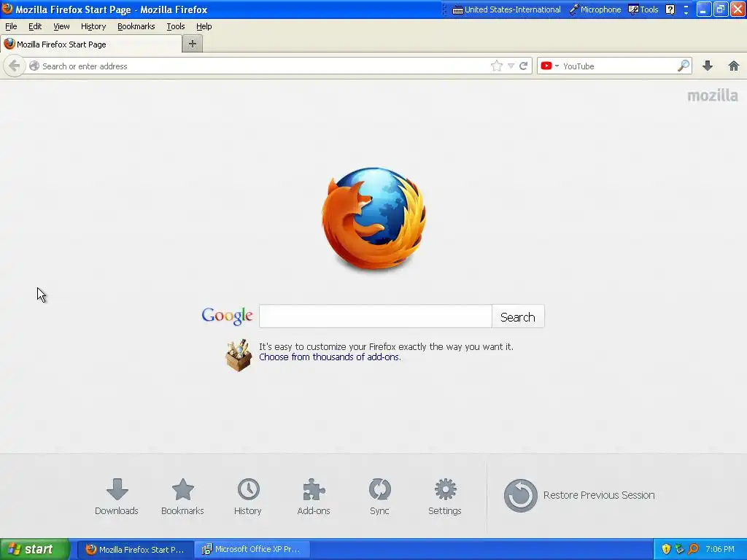This screenshot has height=560, width=747.
Task: Focus the Google search input box
Action: pos(376,316)
